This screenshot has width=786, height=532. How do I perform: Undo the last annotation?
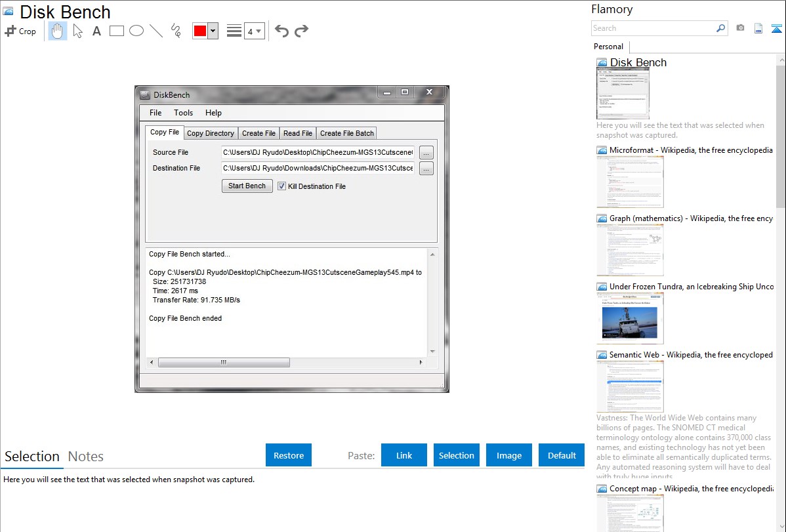click(x=281, y=31)
